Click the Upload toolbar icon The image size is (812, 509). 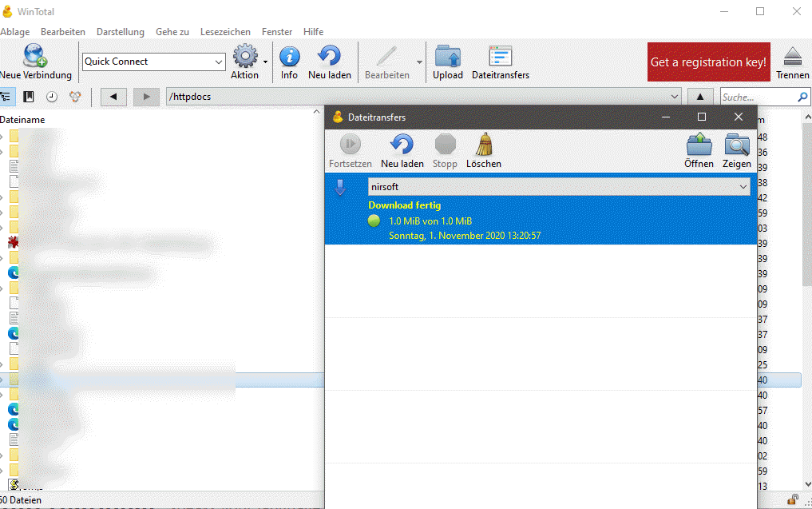pyautogui.click(x=447, y=62)
